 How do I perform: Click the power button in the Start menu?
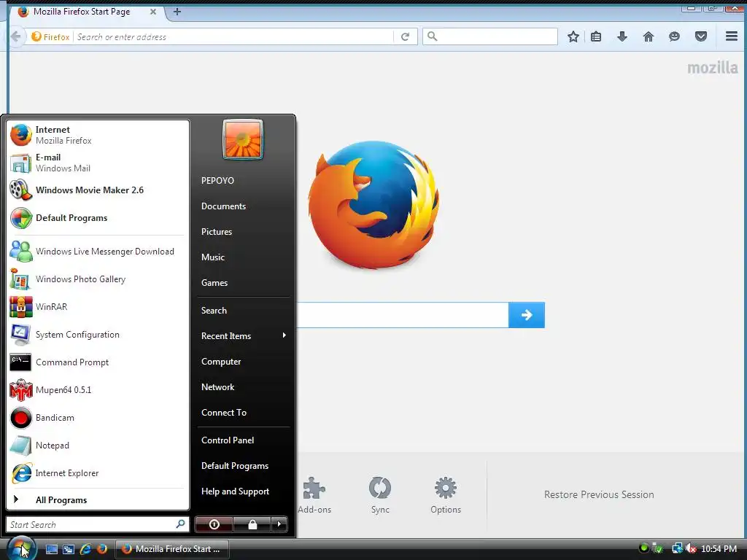point(214,524)
